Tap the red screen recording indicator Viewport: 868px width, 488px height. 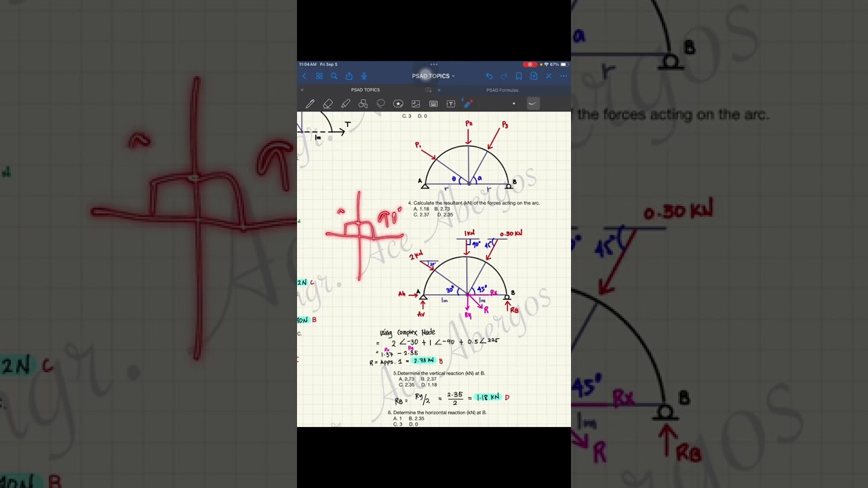(x=530, y=64)
